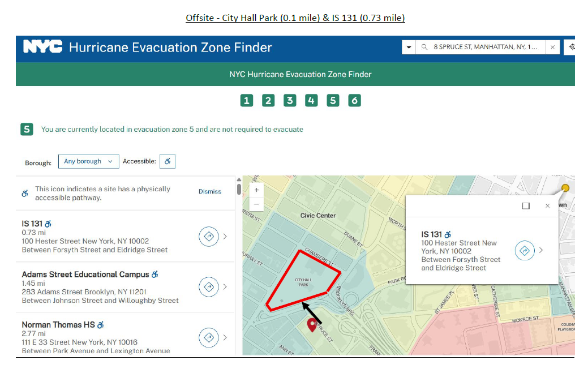Image resolution: width=588 pixels, height=373 pixels.
Task: Expand Norman Thomas HS chevron
Action: pyautogui.click(x=225, y=338)
